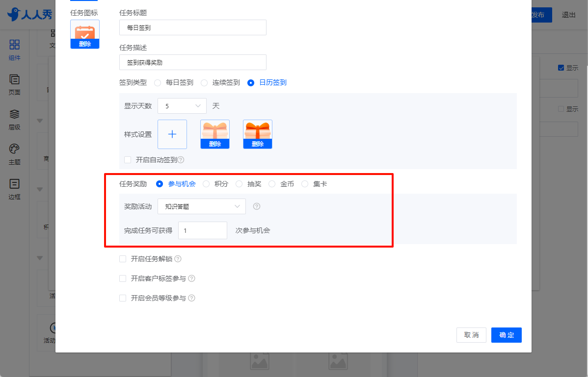Click help icon beside 开启自动签到

click(x=181, y=160)
